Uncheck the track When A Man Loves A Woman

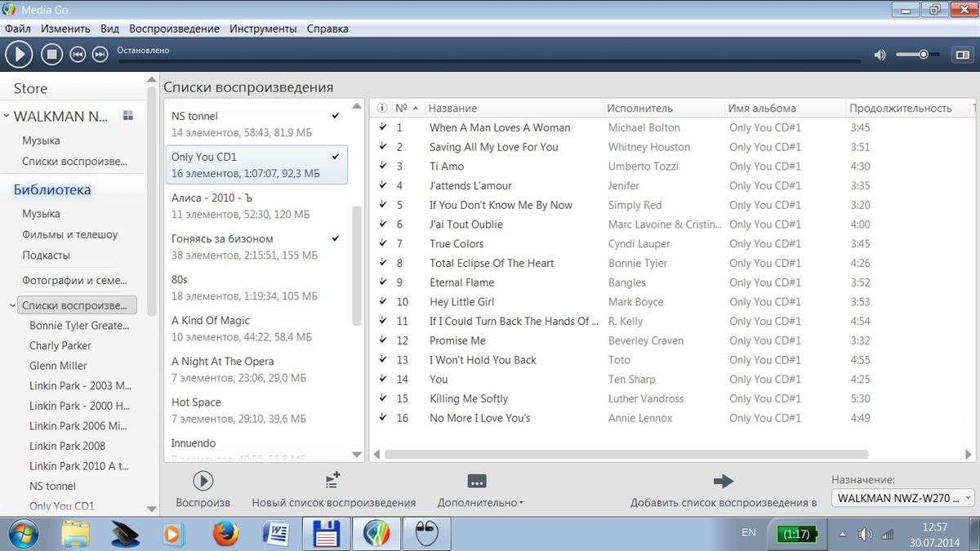coord(383,127)
